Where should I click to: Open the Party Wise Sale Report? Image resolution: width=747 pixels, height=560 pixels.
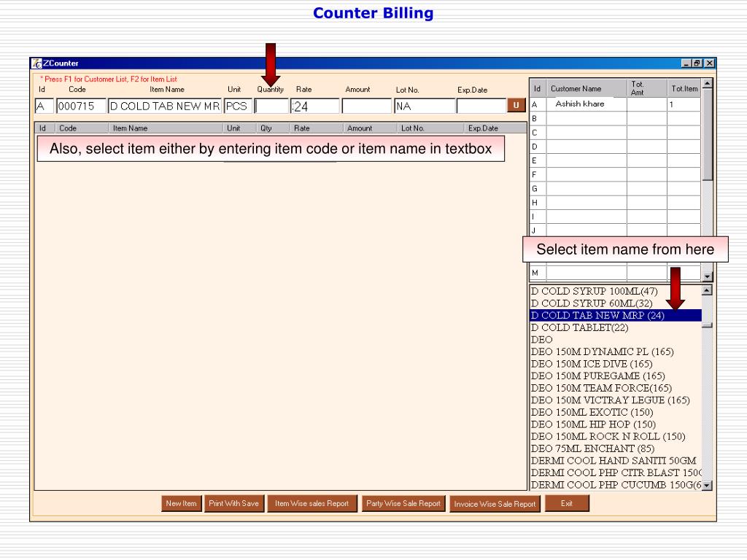[403, 503]
